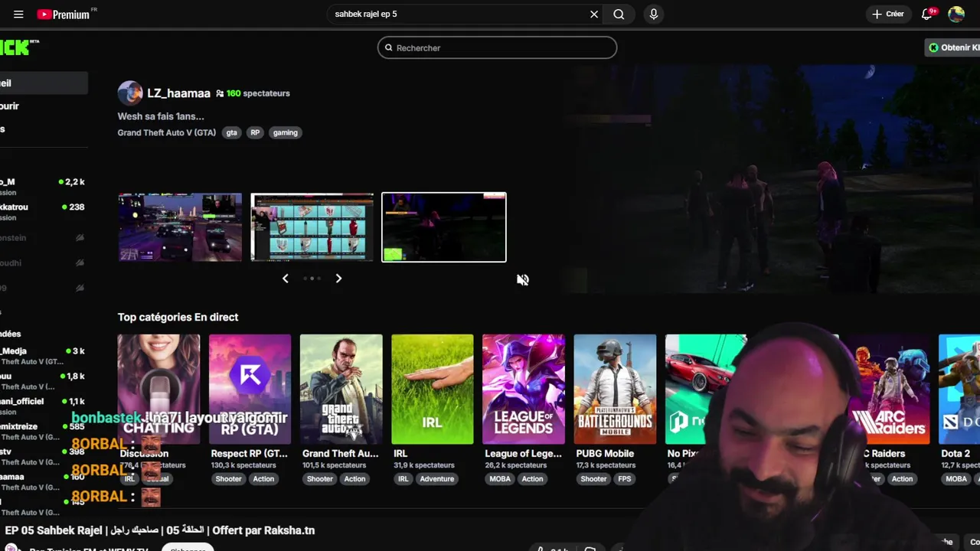The width and height of the screenshot is (980, 551).
Task: Click Action tag under League of Legends
Action: tap(532, 479)
